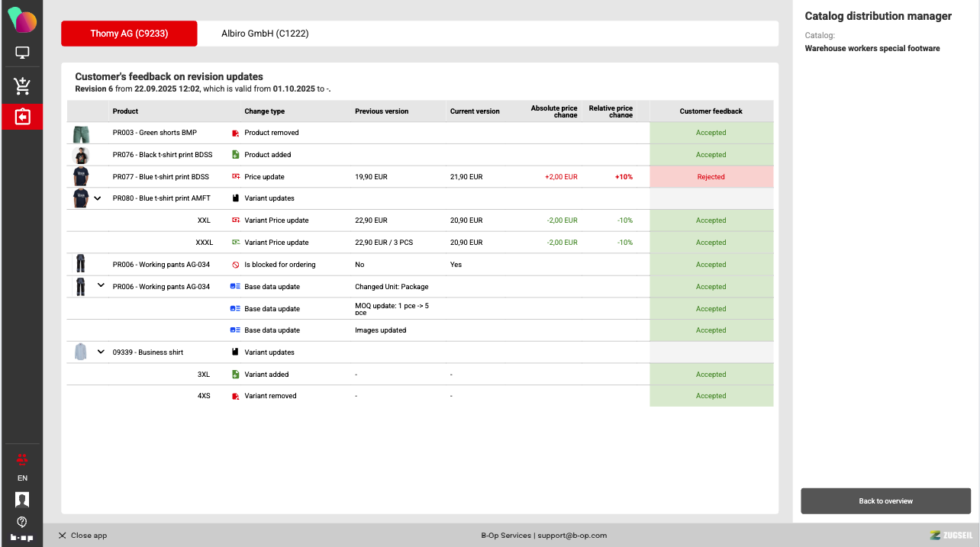Click the red dots icon above EN
The image size is (980, 547).
click(22, 459)
